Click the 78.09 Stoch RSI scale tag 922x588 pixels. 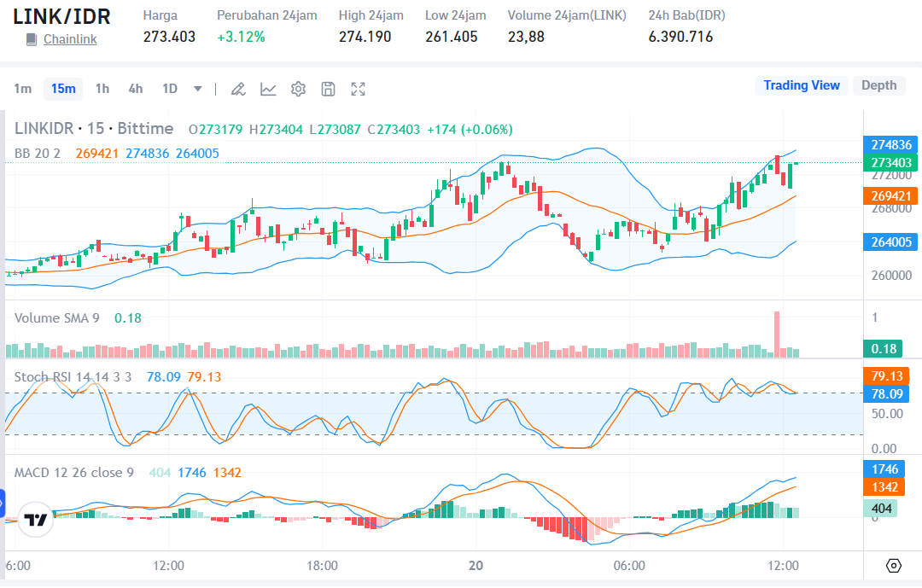click(886, 394)
